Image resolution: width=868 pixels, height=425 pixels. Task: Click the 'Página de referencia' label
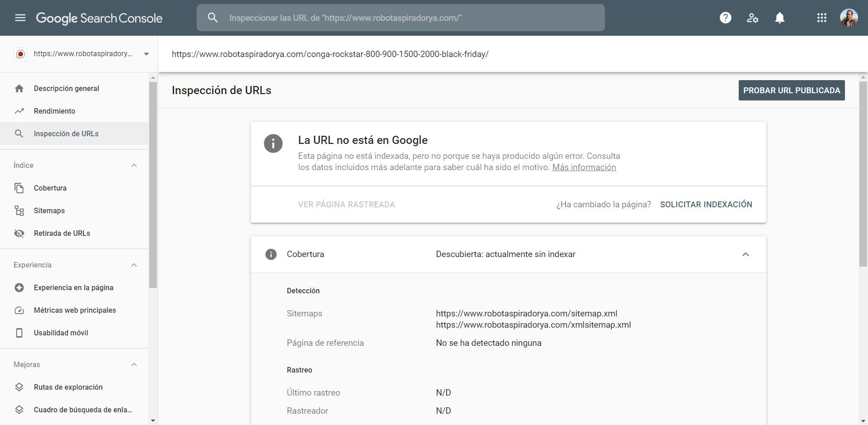(325, 343)
